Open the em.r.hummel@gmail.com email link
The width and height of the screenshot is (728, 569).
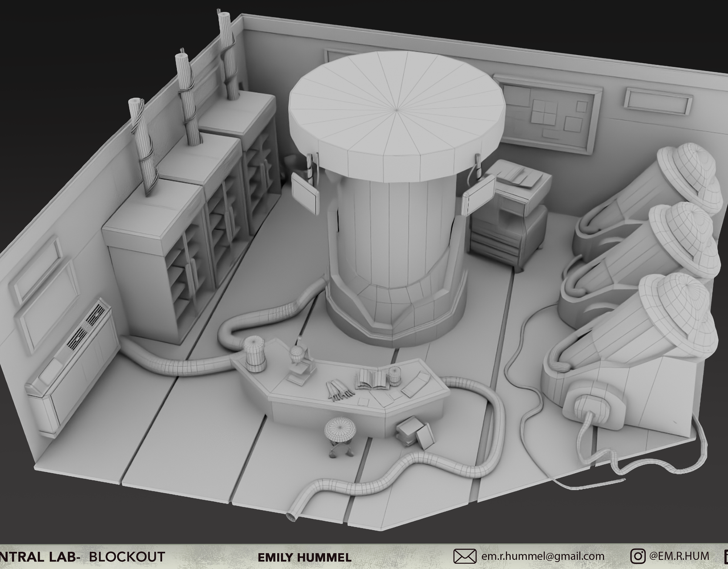pos(543,556)
